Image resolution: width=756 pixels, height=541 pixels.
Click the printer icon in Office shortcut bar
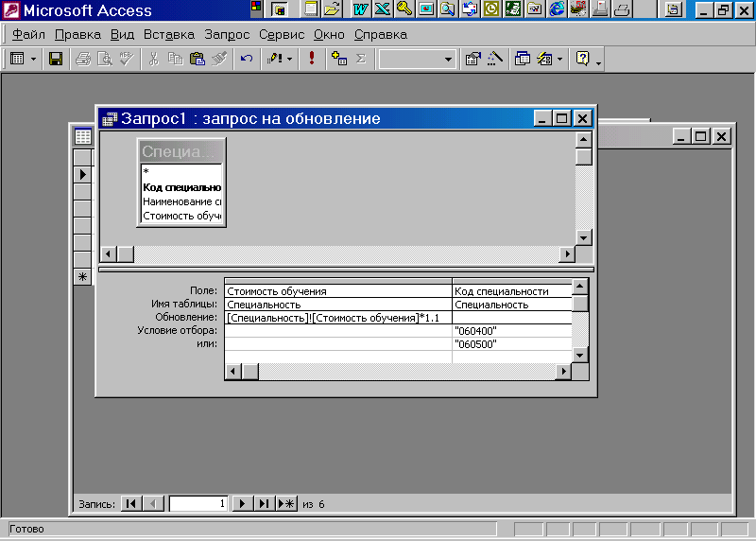pyautogui.click(x=622, y=9)
